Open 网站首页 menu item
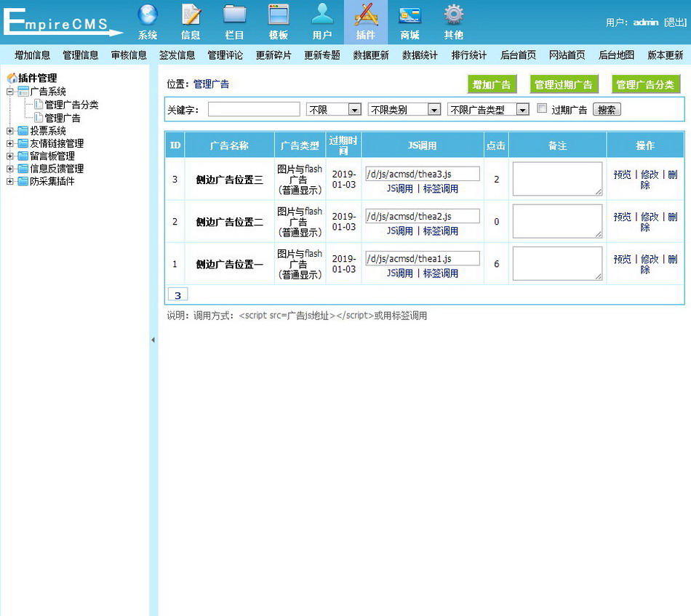 point(567,55)
